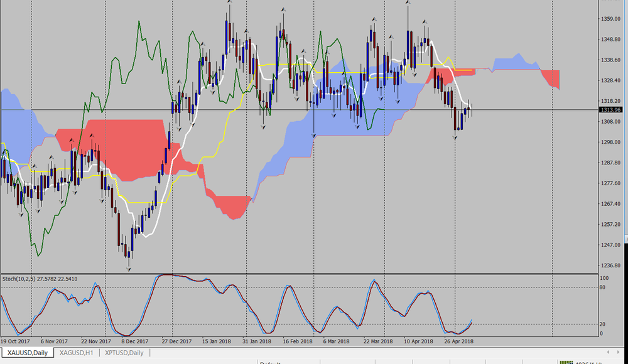The width and height of the screenshot is (628, 364).
Task: Click the stochastic 100 level label
Action: tap(604, 278)
